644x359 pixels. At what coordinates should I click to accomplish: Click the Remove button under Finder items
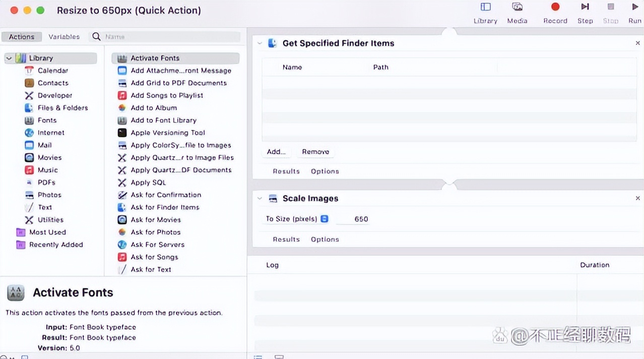pos(315,151)
